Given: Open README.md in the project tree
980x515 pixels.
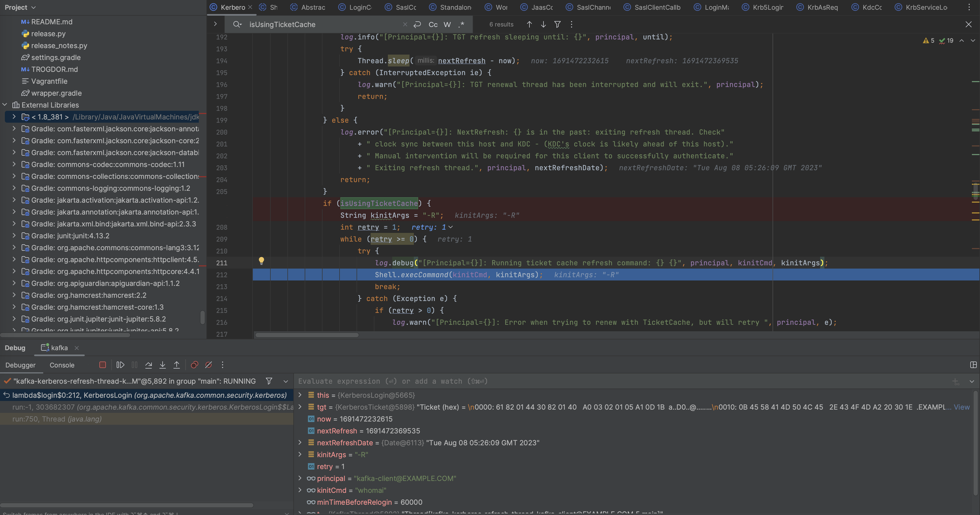Looking at the screenshot, I should coord(52,22).
